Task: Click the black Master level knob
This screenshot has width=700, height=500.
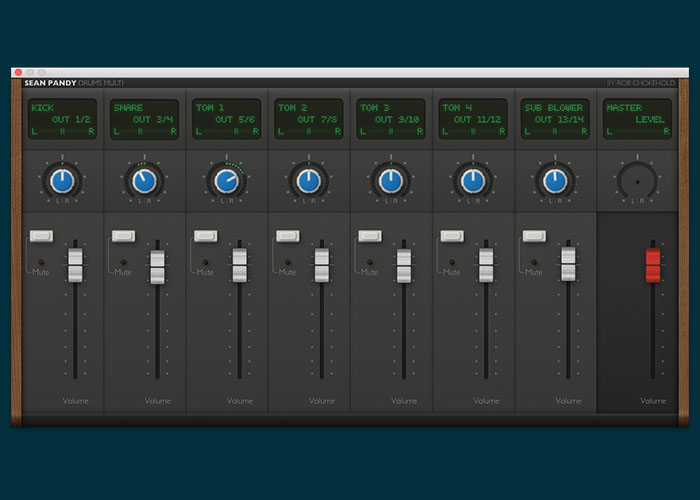Action: pos(637,181)
